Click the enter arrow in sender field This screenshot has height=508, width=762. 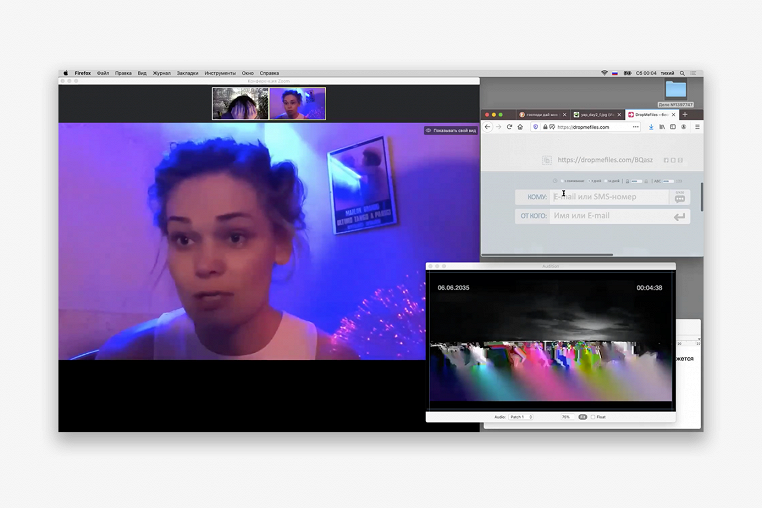680,216
